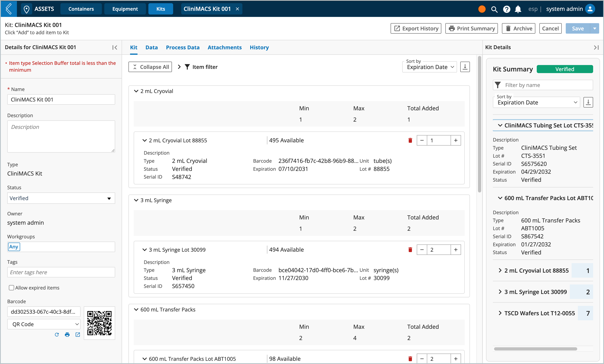Open the Equipment section
The width and height of the screenshot is (604, 364).
125,9
